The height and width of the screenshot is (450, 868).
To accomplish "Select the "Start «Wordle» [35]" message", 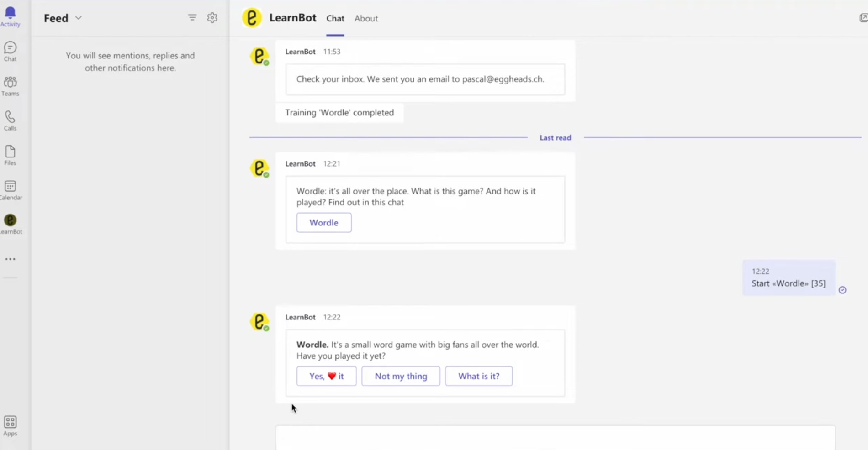I will tap(789, 278).
